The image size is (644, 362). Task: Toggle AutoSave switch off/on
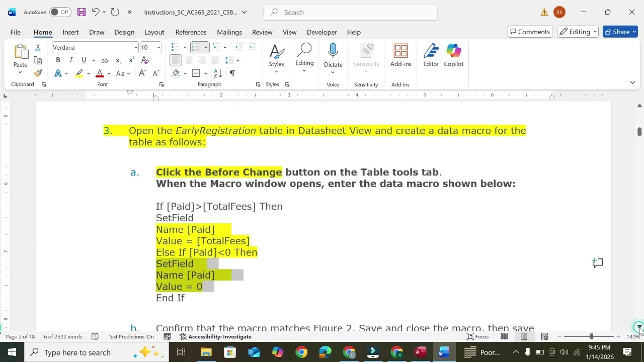pyautogui.click(x=60, y=12)
